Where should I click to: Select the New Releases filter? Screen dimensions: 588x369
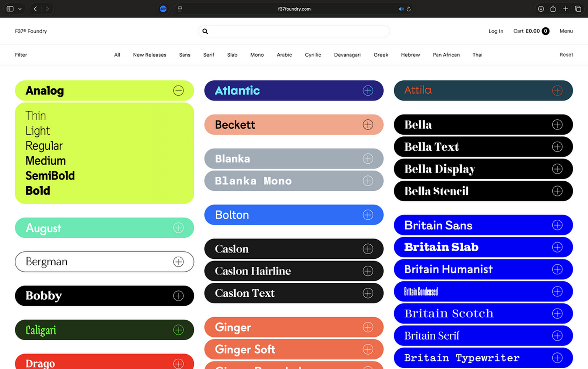tap(150, 55)
